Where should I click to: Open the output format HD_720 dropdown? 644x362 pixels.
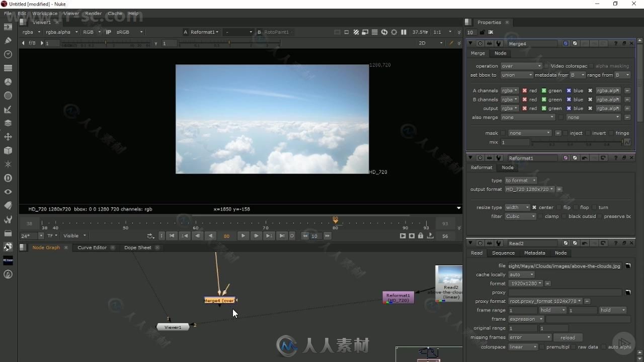(x=529, y=190)
